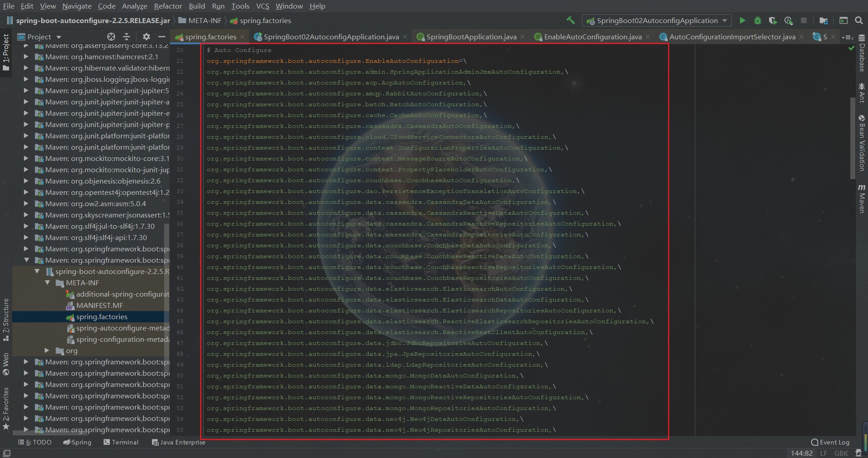Close the SpringBoot02AutoconfigApplication.java tab
Viewport: 868px width, 458px height.
click(x=405, y=37)
